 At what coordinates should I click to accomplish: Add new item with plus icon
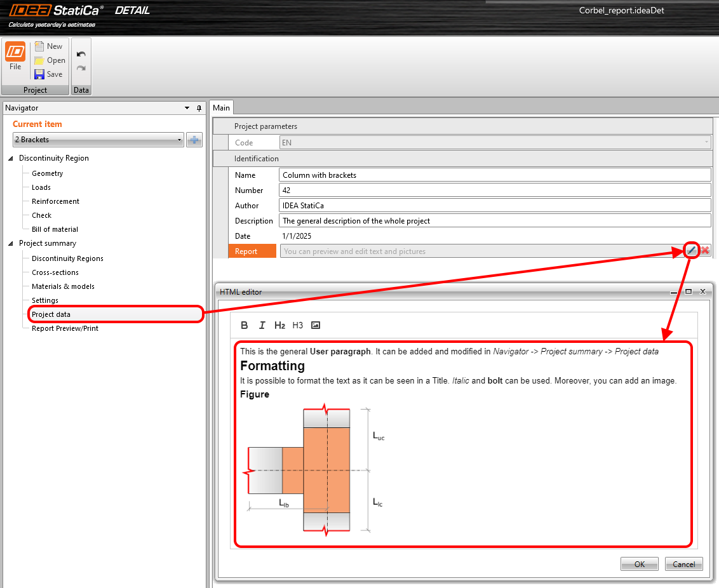pos(194,140)
